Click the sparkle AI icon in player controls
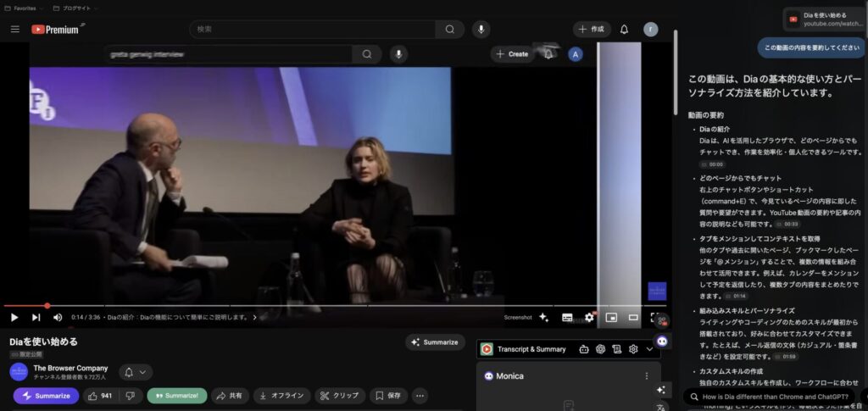 point(543,318)
